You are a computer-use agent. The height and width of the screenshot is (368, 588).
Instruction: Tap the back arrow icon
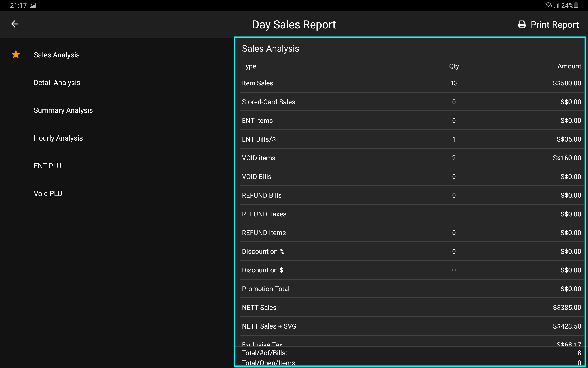tap(15, 24)
